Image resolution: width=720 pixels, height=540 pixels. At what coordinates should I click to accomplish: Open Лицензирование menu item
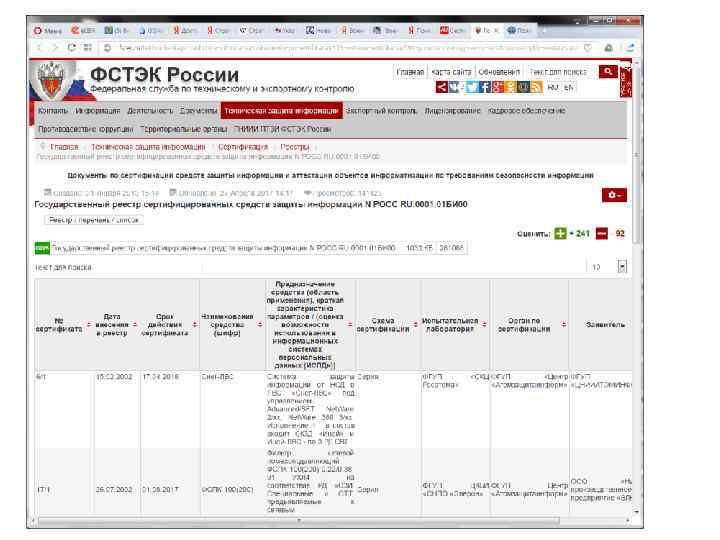(x=452, y=111)
